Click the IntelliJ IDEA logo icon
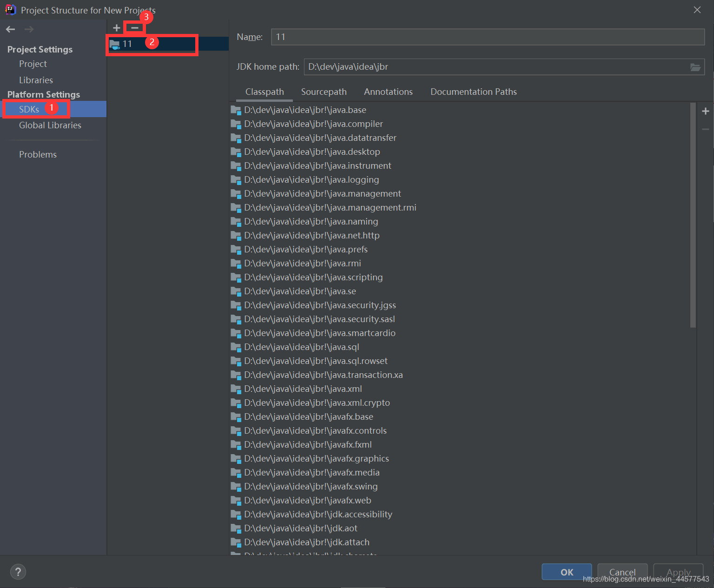Image resolution: width=714 pixels, height=588 pixels. (x=10, y=10)
